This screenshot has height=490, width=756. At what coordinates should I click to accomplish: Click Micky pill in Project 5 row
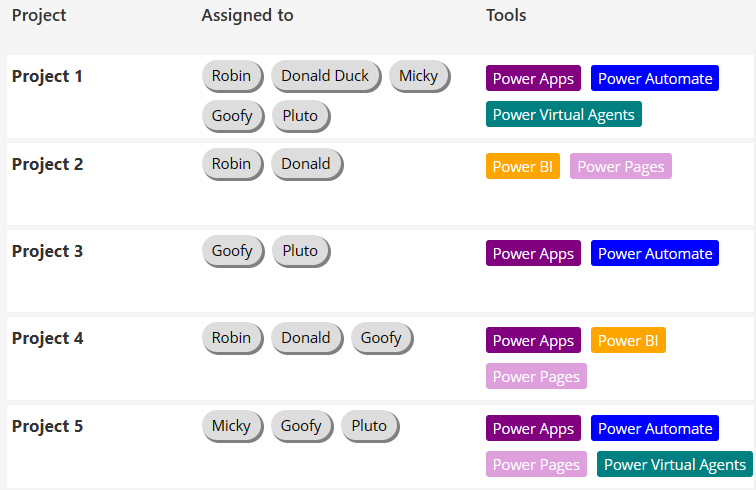tap(232, 426)
